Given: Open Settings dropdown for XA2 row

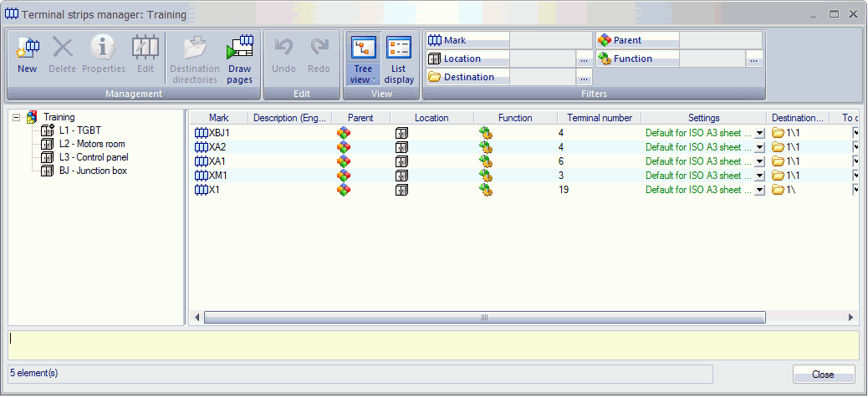Looking at the screenshot, I should tap(759, 148).
